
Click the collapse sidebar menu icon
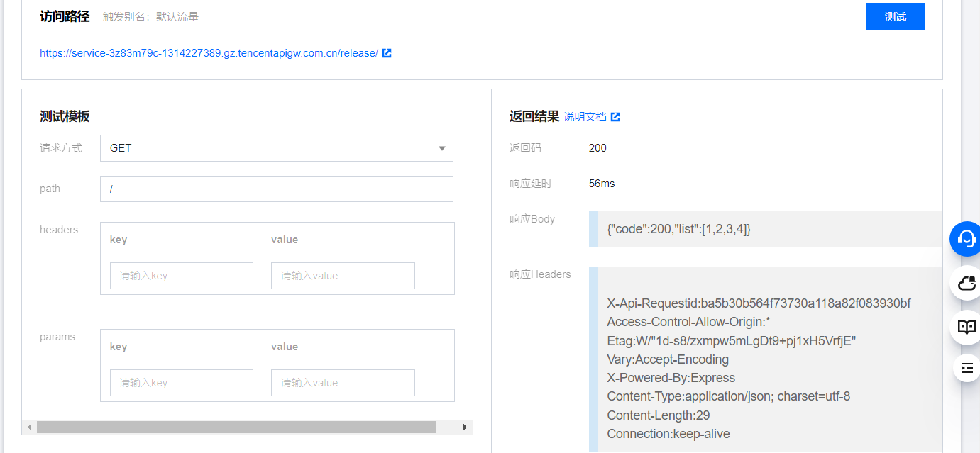coord(967,368)
